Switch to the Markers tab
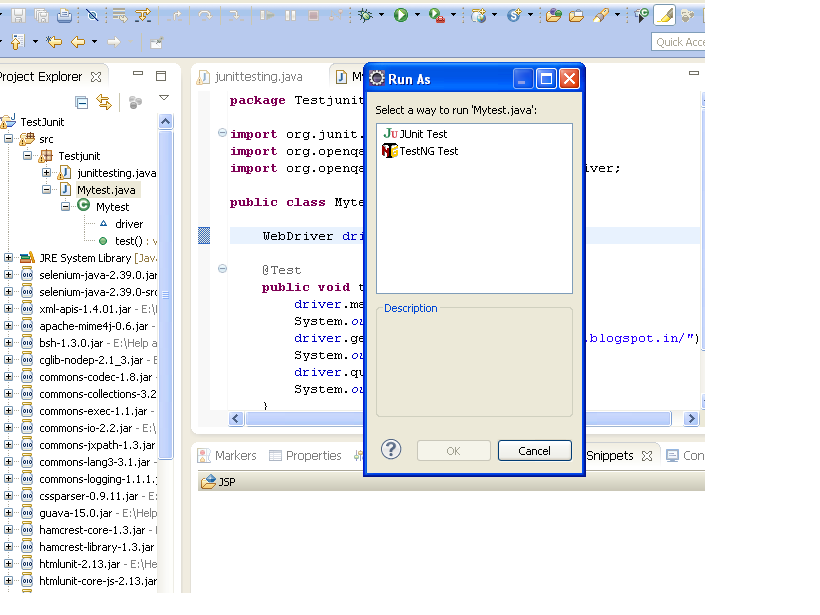 [x=236, y=455]
